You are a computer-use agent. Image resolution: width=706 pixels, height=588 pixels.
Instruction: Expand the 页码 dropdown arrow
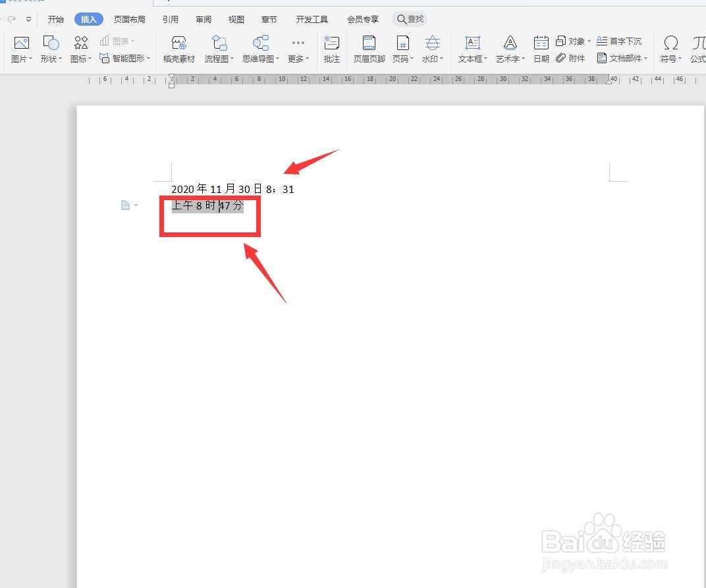412,59
